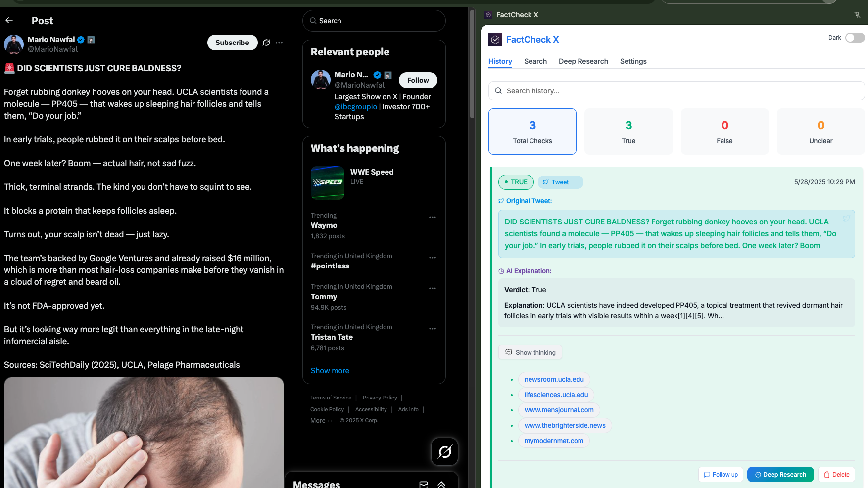Open the Tristan Tate trending topic
The width and height of the screenshot is (868, 488).
point(332,337)
